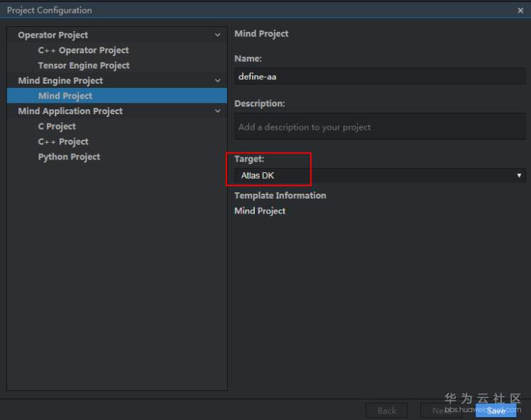Collapse the Operator Project group chevron
This screenshot has width=531, height=420.
pos(218,35)
